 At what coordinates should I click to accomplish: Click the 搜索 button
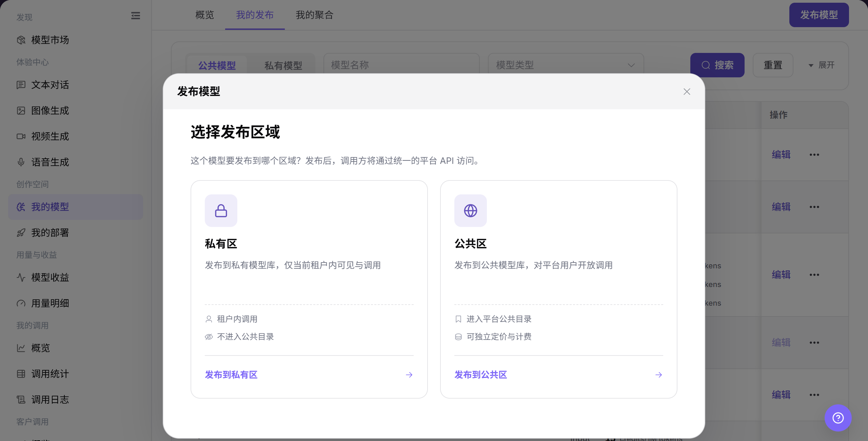[717, 65]
